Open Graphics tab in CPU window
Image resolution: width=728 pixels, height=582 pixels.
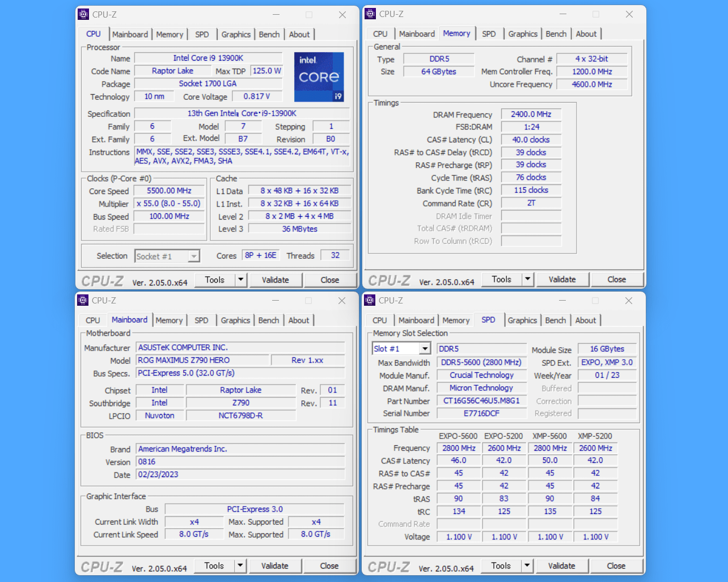click(x=236, y=35)
